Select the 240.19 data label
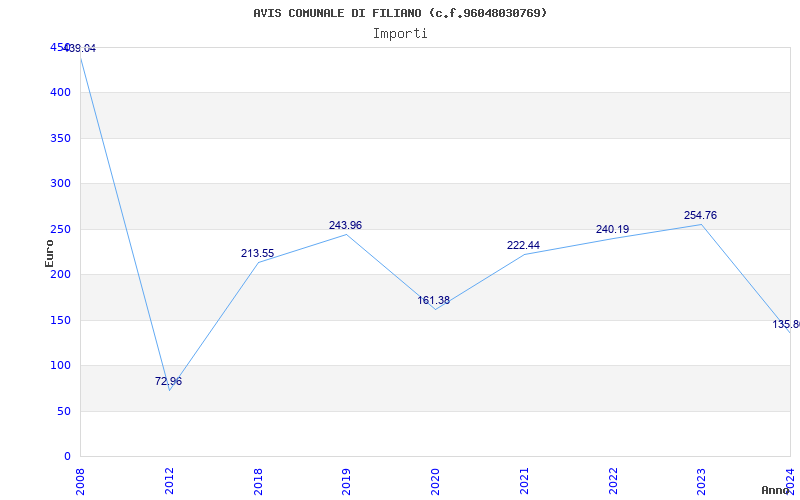The image size is (800, 500). [612, 229]
